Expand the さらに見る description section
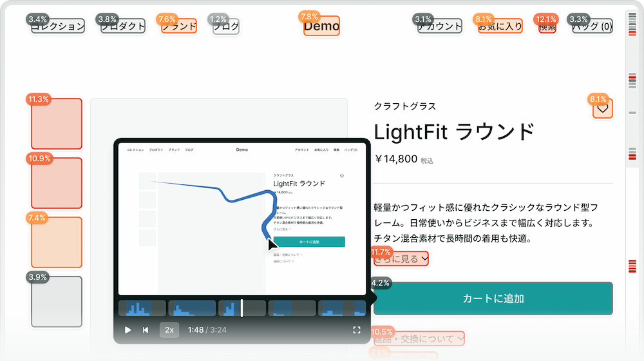Screen dimensions: 644x361 click(x=401, y=259)
